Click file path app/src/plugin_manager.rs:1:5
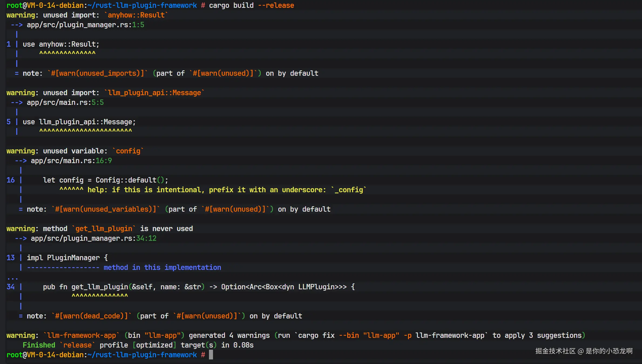This screenshot has width=642, height=364. pos(85,25)
